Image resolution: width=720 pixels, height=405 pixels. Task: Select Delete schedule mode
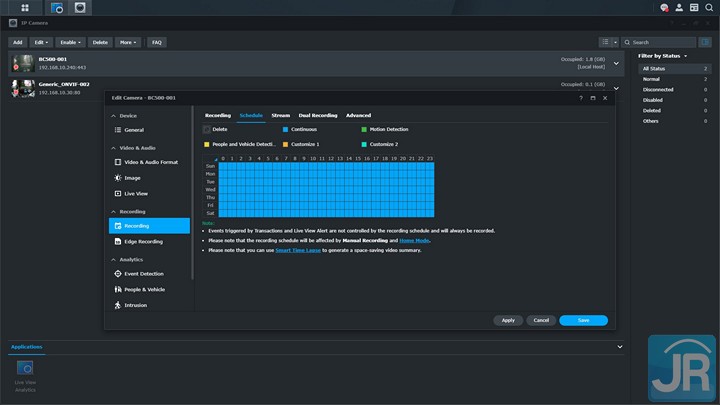(207, 129)
